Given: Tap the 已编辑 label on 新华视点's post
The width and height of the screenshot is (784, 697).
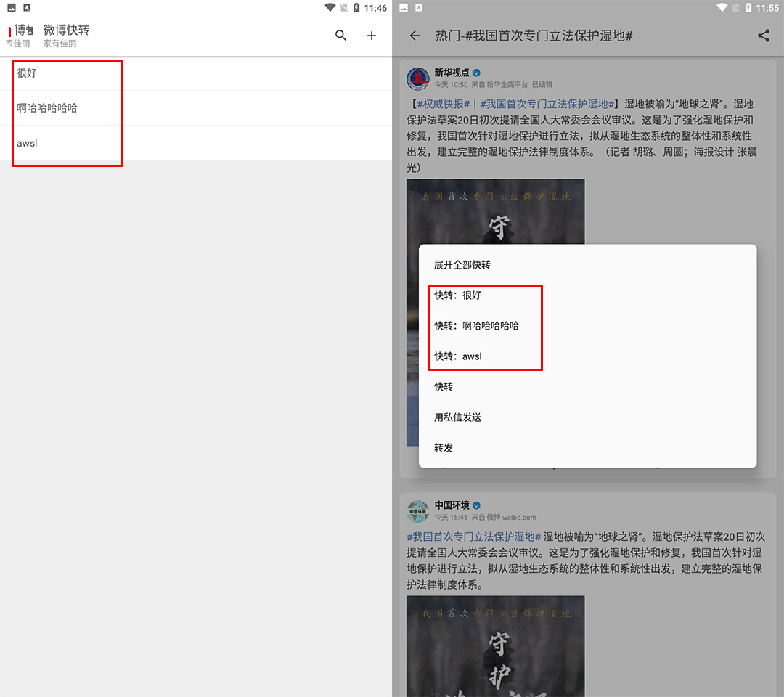Looking at the screenshot, I should click(542, 84).
